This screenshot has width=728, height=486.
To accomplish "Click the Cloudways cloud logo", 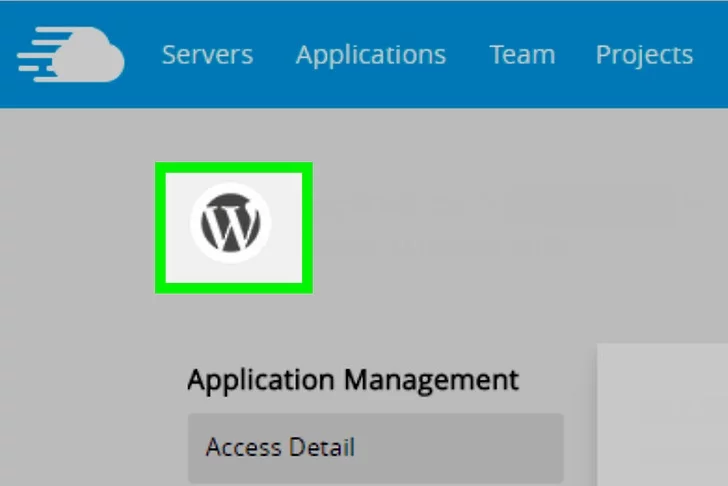I will click(x=71, y=54).
